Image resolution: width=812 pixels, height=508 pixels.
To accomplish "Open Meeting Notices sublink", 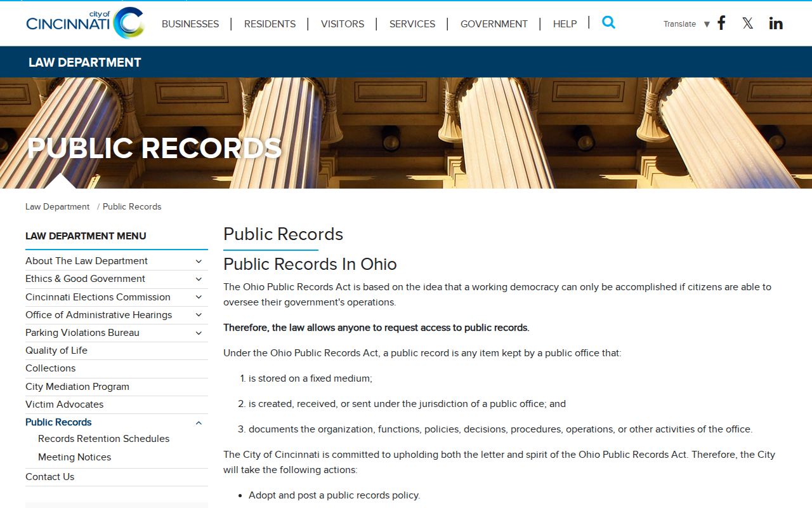I will pos(74,457).
